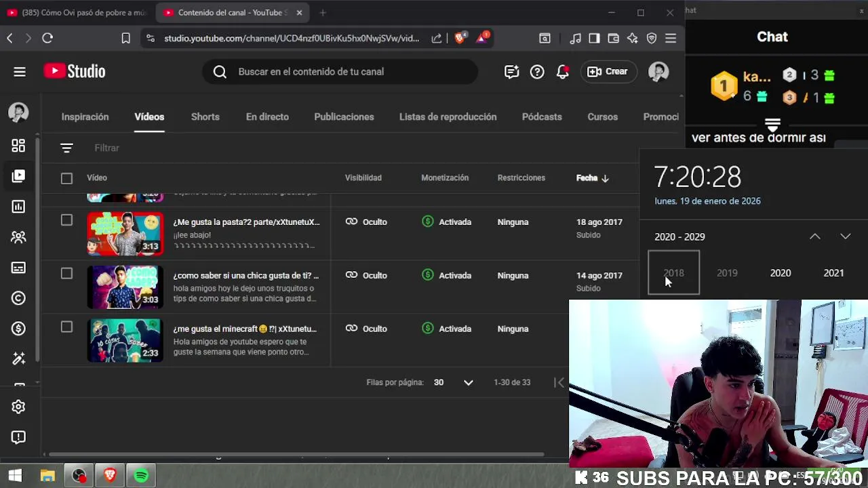Click the Brave Rewards triangle icon
Viewport: 868px width, 488px height.
(482, 38)
